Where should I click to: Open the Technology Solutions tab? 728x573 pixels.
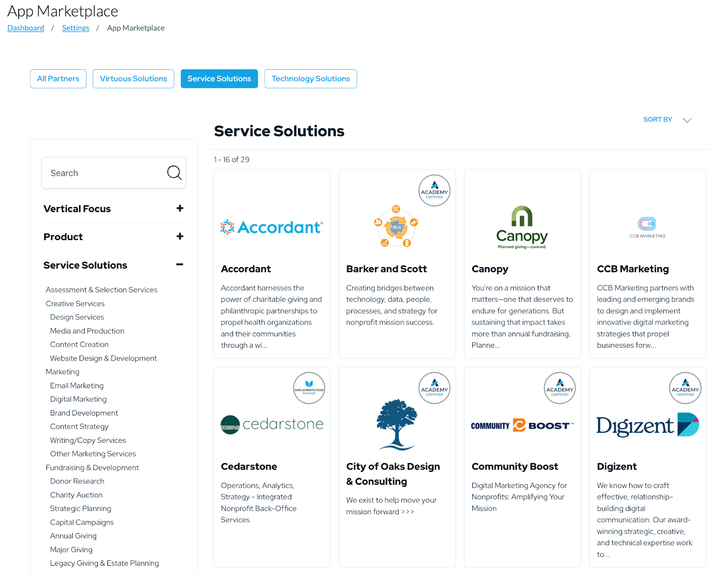click(x=311, y=79)
